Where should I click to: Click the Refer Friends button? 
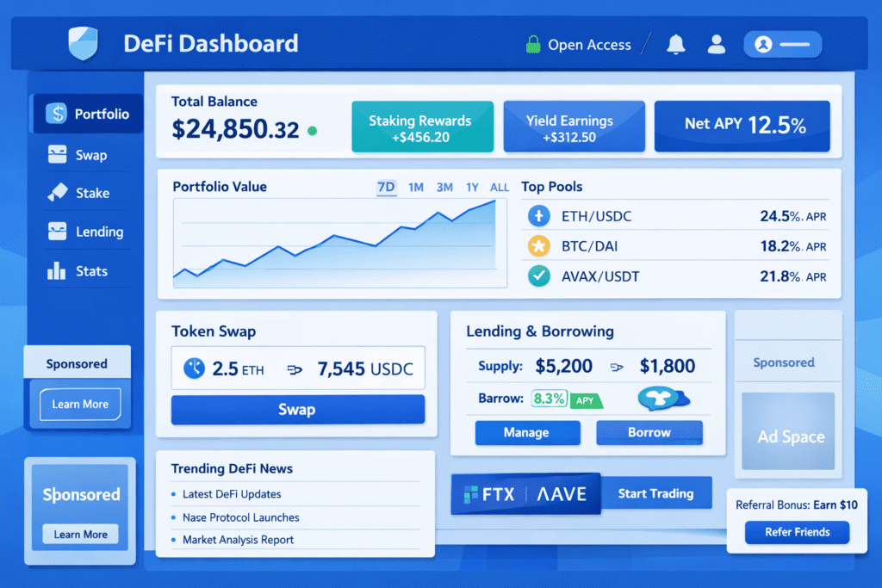point(798,532)
